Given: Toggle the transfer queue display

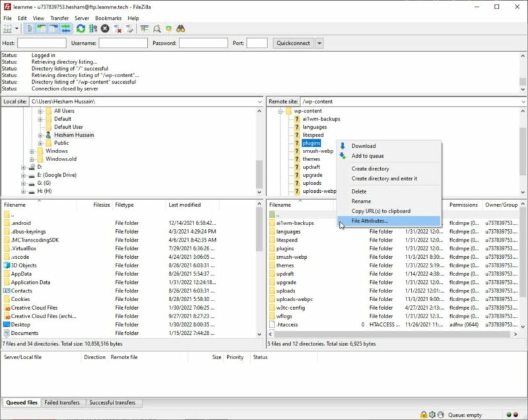Looking at the screenshot, I should pyautogui.click(x=66, y=28).
